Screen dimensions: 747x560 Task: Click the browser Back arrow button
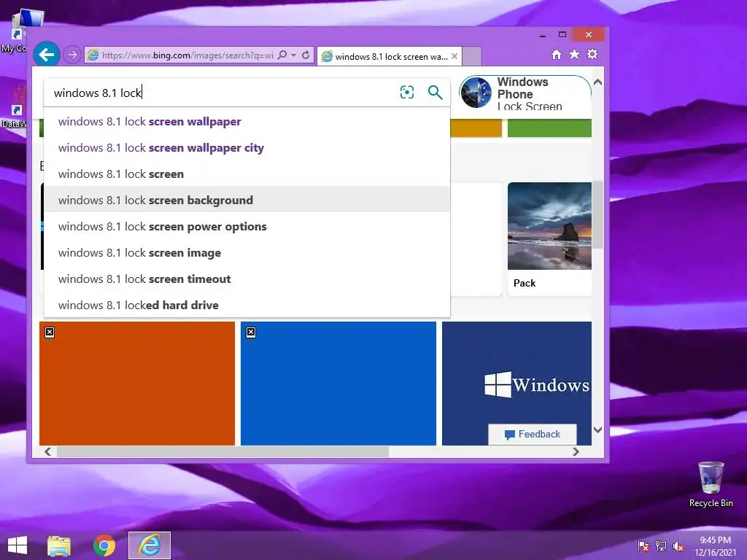coord(46,55)
